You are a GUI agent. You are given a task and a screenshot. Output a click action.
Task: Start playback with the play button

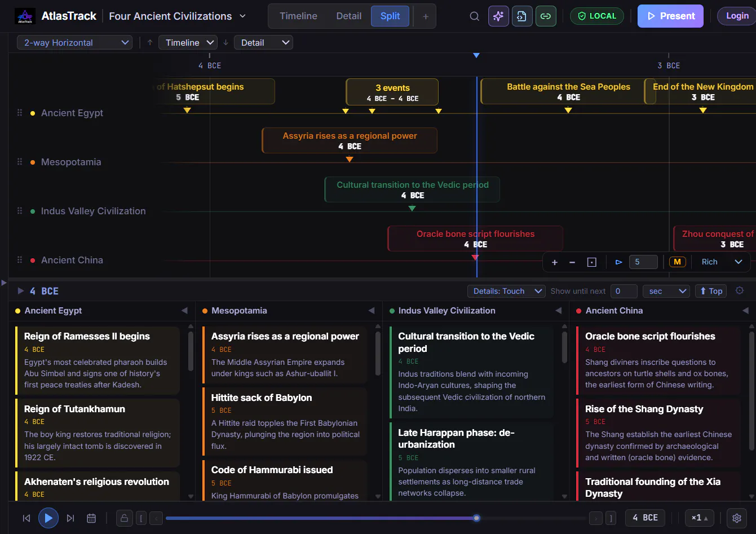(x=48, y=518)
